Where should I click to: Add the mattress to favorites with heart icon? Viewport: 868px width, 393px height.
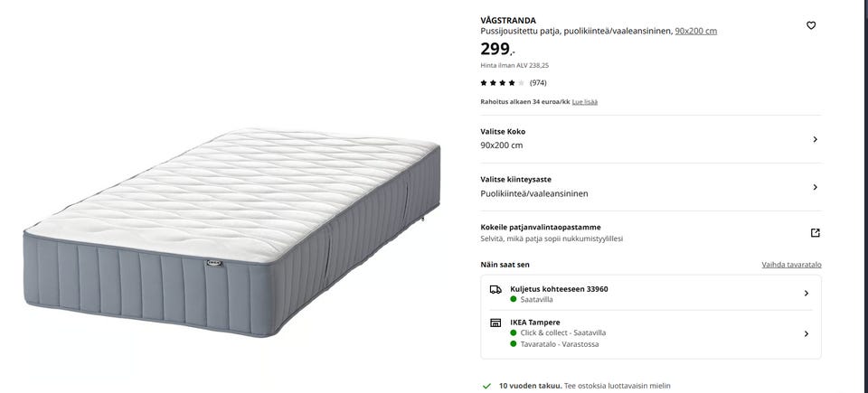(811, 25)
